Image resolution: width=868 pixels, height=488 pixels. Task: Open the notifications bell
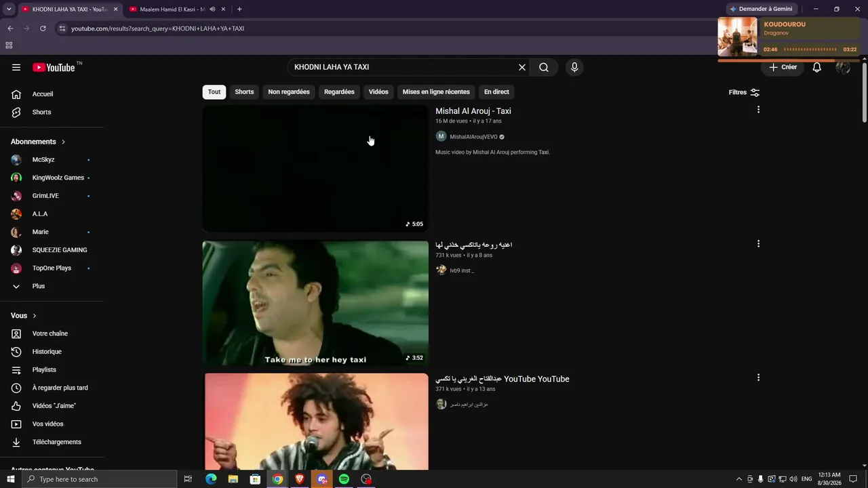(x=817, y=67)
